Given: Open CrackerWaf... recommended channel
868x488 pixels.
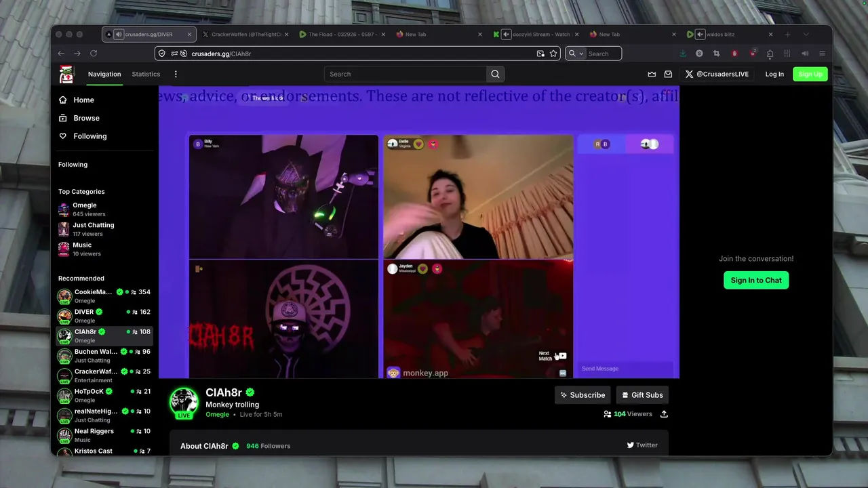Looking at the screenshot, I should 104,375.
